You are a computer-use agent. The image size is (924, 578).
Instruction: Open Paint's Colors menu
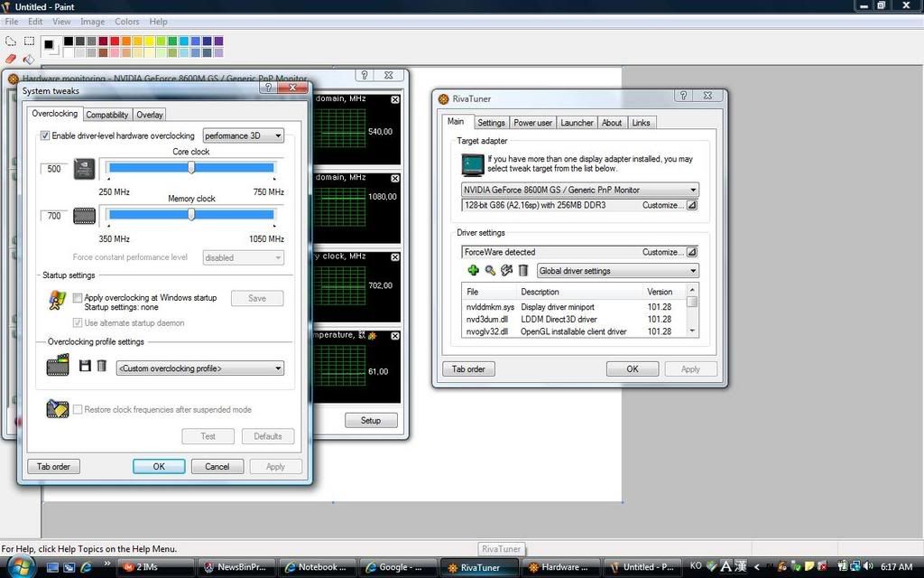click(x=126, y=22)
